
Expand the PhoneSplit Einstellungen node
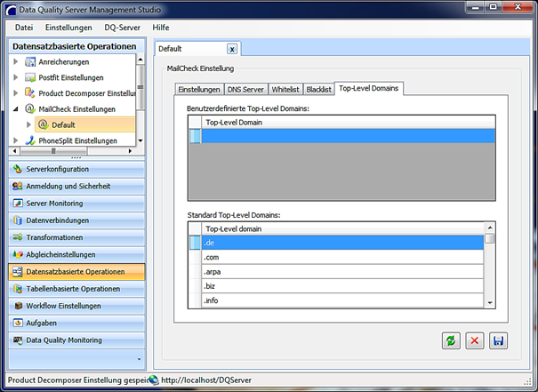tap(15, 140)
